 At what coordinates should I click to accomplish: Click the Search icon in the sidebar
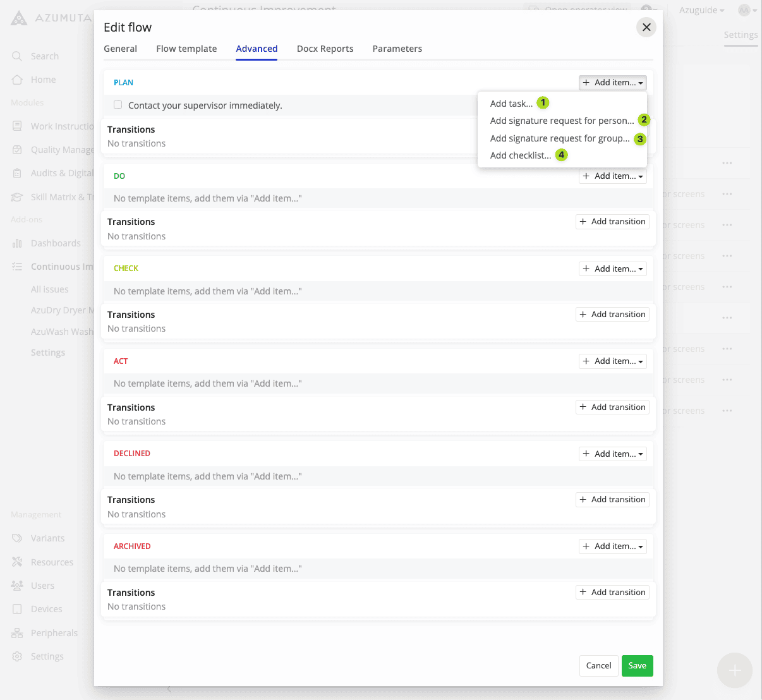[x=17, y=56]
